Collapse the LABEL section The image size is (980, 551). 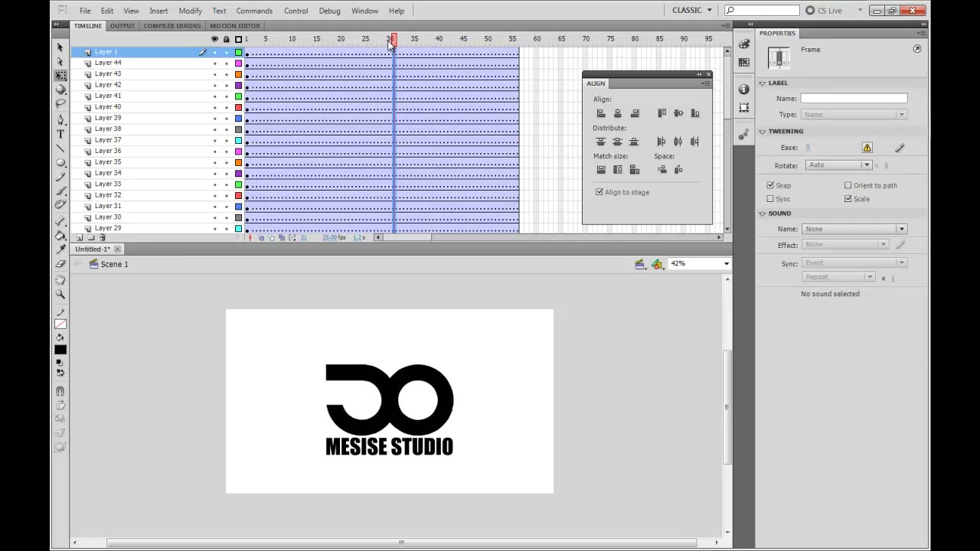(763, 83)
